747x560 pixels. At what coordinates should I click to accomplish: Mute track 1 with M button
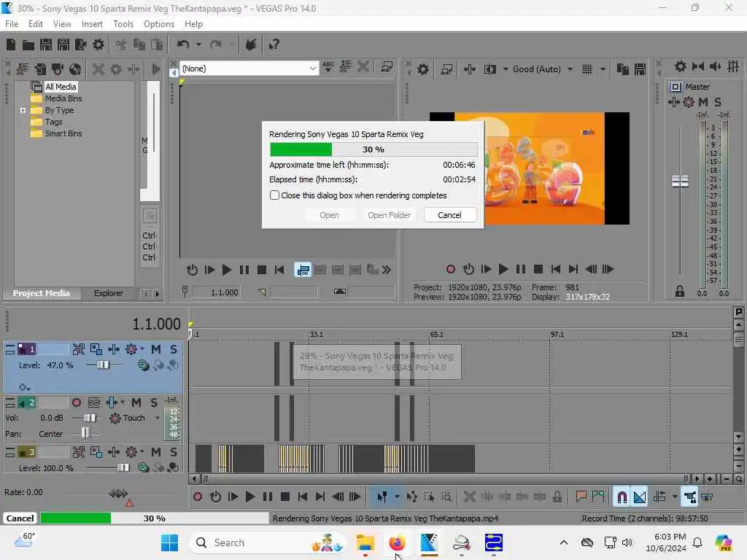[x=156, y=349]
